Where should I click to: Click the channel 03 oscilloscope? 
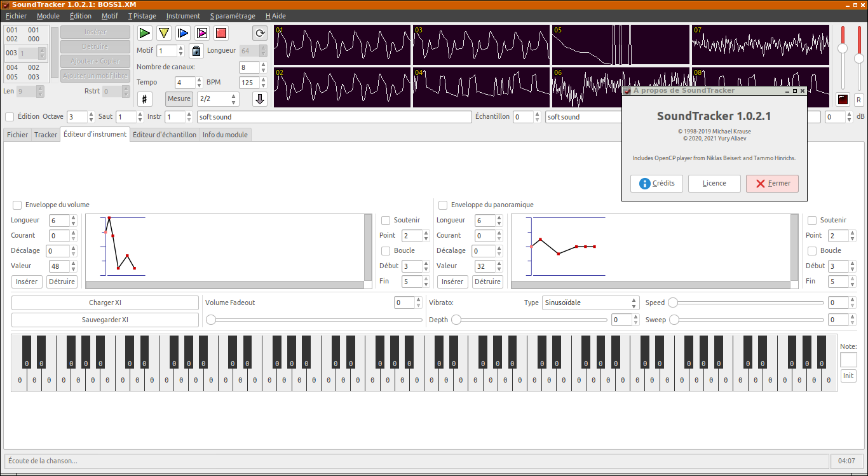(482, 45)
